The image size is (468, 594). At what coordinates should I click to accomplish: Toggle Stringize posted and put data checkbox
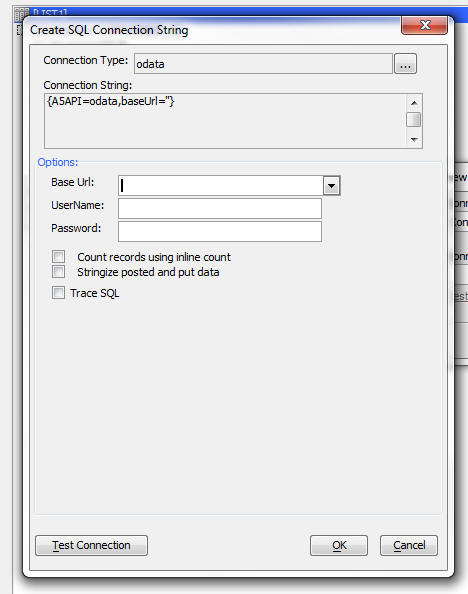coord(58,272)
